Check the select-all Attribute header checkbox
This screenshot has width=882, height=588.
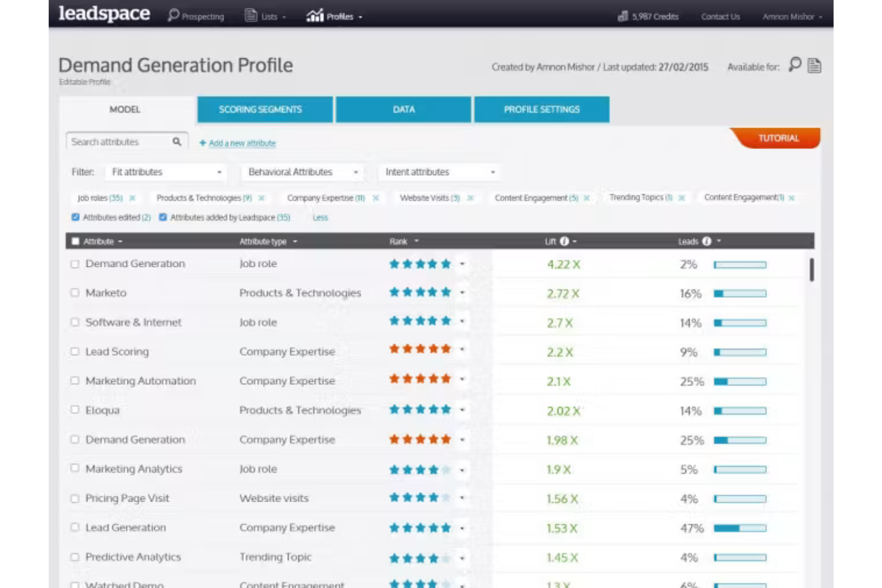[x=75, y=241]
